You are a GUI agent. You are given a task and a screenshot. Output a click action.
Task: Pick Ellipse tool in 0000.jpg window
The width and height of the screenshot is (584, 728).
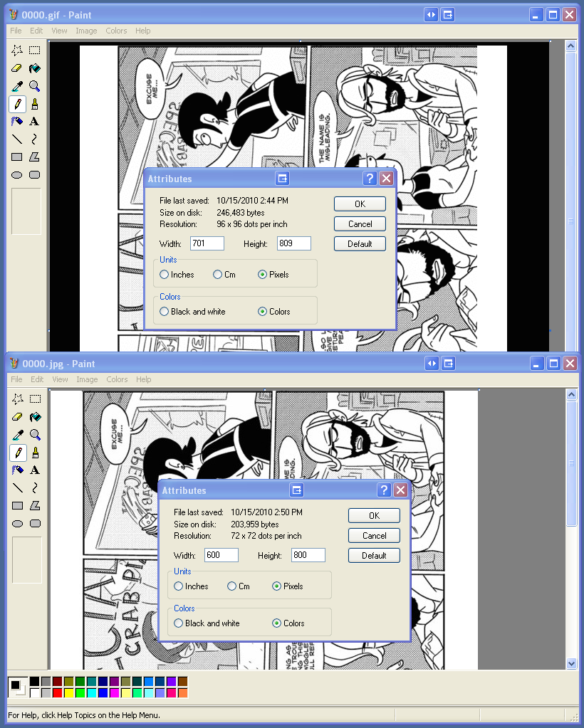click(x=18, y=524)
